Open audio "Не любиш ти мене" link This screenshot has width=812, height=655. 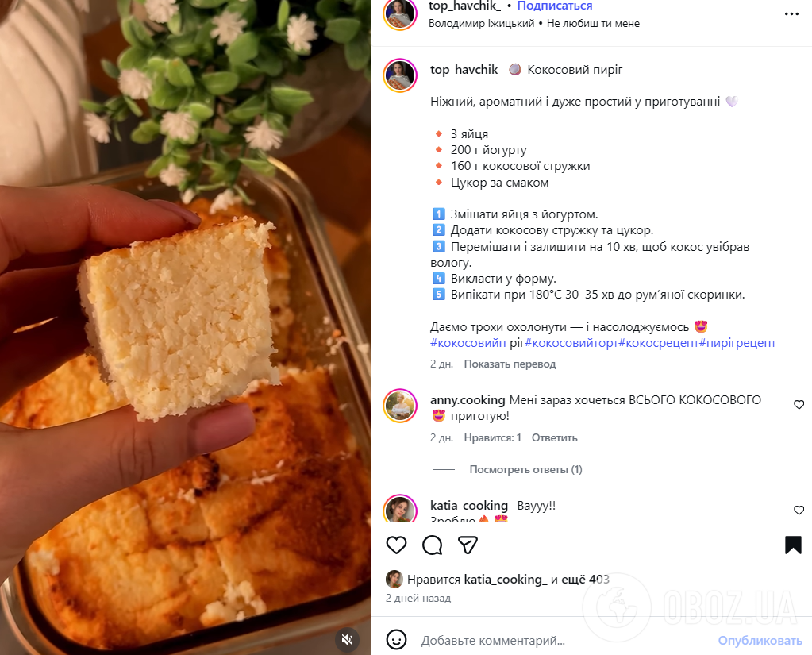[593, 23]
